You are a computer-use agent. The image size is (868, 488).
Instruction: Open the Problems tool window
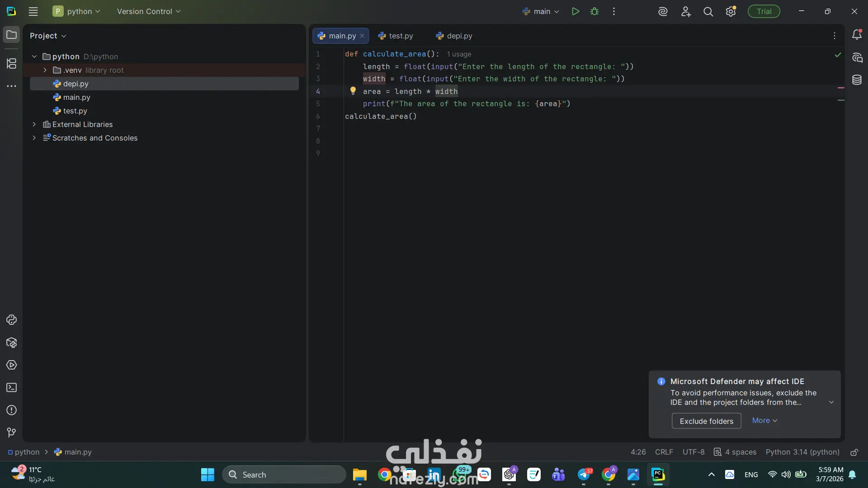coord(11,410)
